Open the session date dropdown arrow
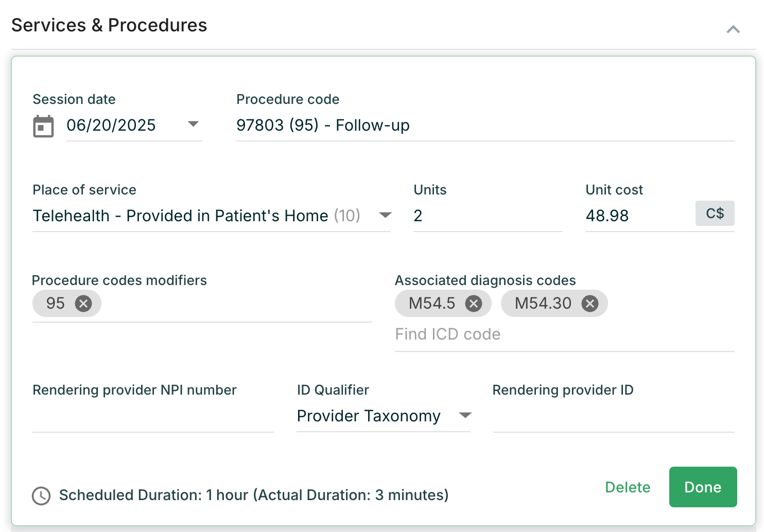 pyautogui.click(x=193, y=124)
